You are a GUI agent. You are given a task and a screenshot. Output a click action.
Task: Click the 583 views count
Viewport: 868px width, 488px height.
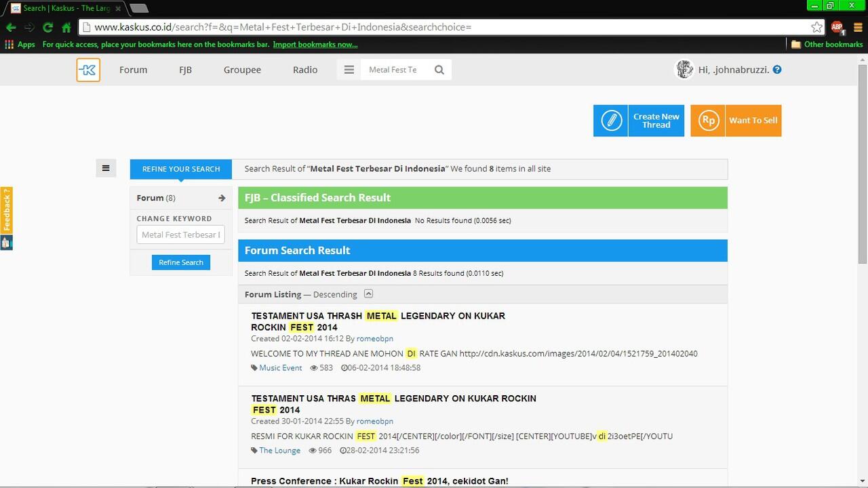point(321,367)
